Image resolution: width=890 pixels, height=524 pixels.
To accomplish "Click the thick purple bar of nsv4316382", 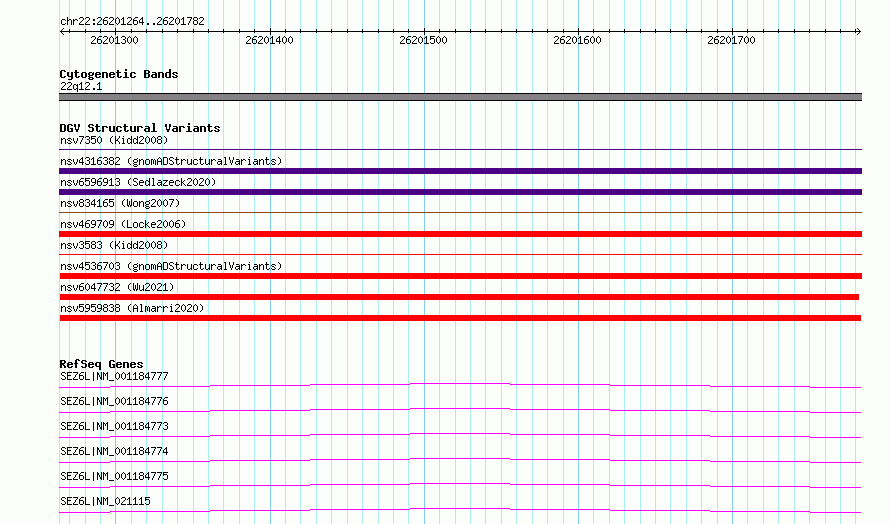I will point(460,171).
